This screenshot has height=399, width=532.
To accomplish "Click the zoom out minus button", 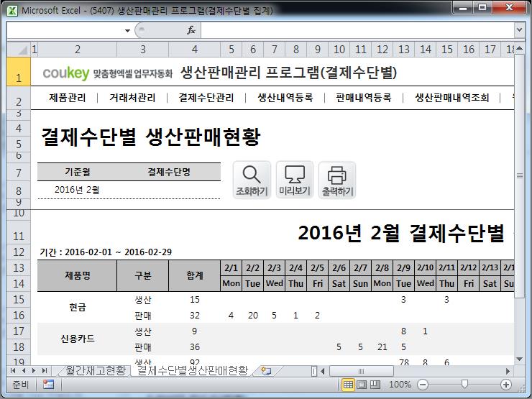I will 423,385.
